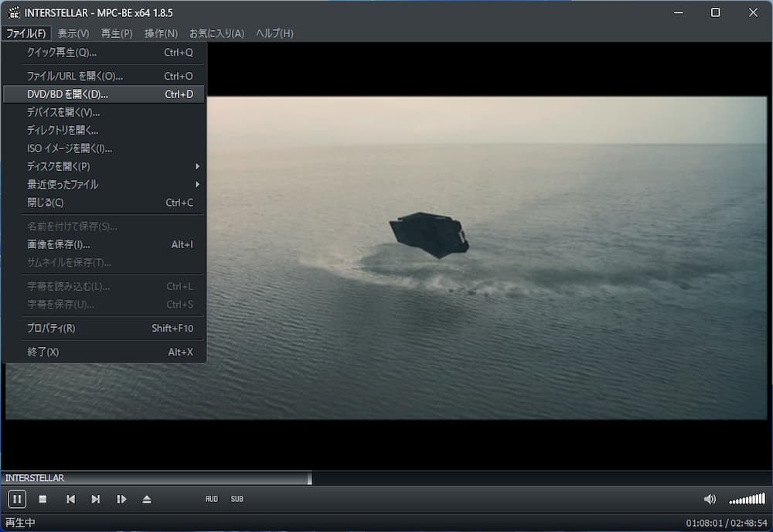The image size is (773, 532).
Task: Skip to previous chapter button
Action: pyautogui.click(x=70, y=499)
